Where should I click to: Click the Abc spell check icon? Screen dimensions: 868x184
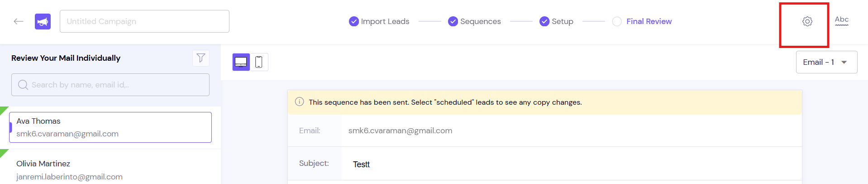(841, 20)
